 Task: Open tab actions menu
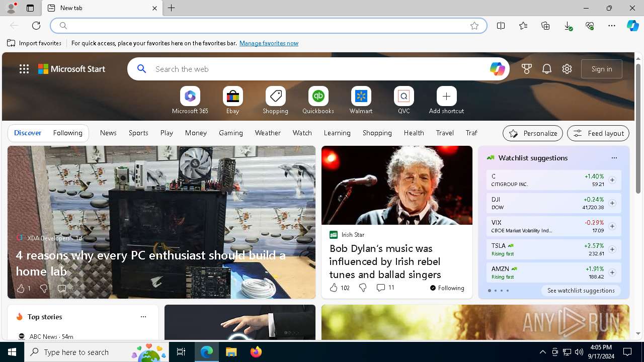pos(30,8)
